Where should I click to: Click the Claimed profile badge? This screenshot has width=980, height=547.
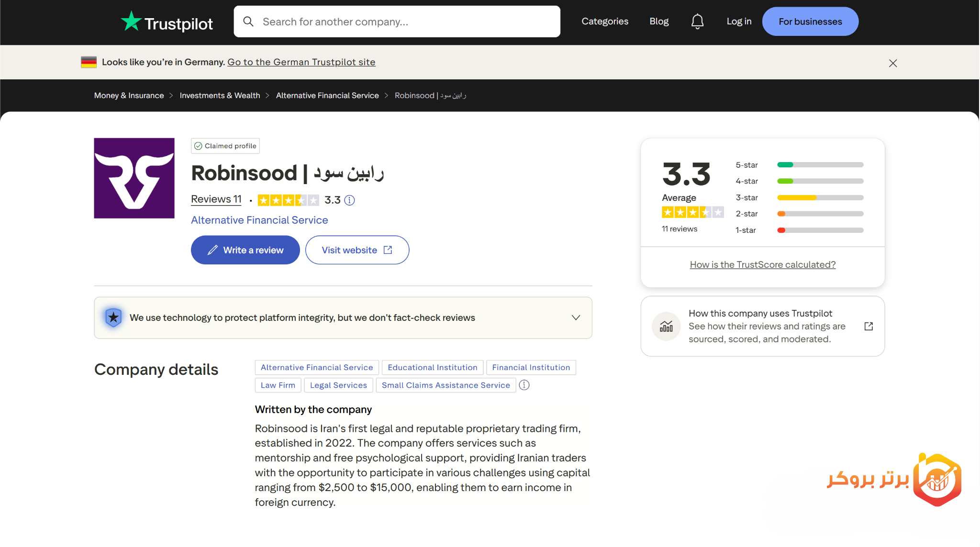tap(225, 146)
